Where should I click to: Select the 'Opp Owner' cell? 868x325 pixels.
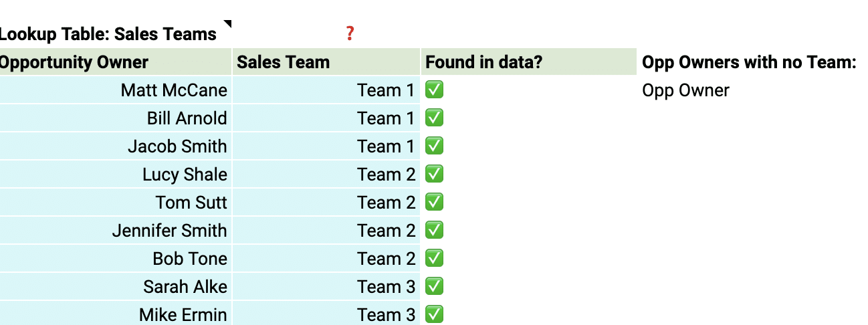coord(685,90)
